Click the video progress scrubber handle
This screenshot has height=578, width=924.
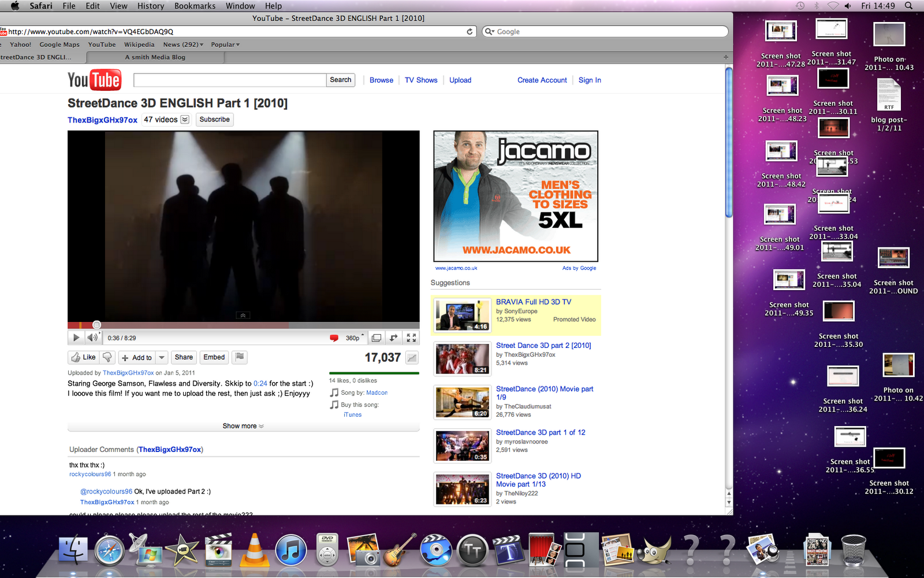(97, 325)
